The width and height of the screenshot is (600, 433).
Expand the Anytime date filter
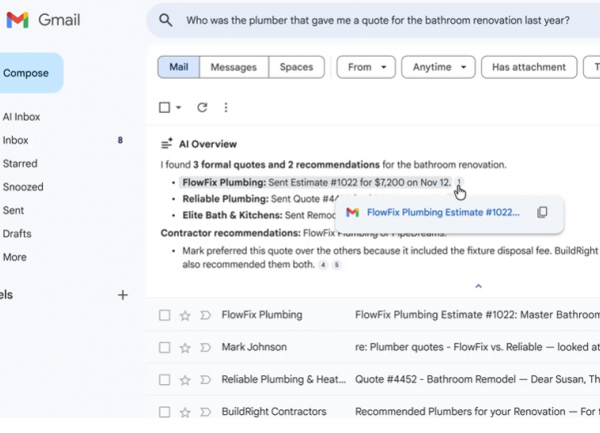[x=438, y=68]
